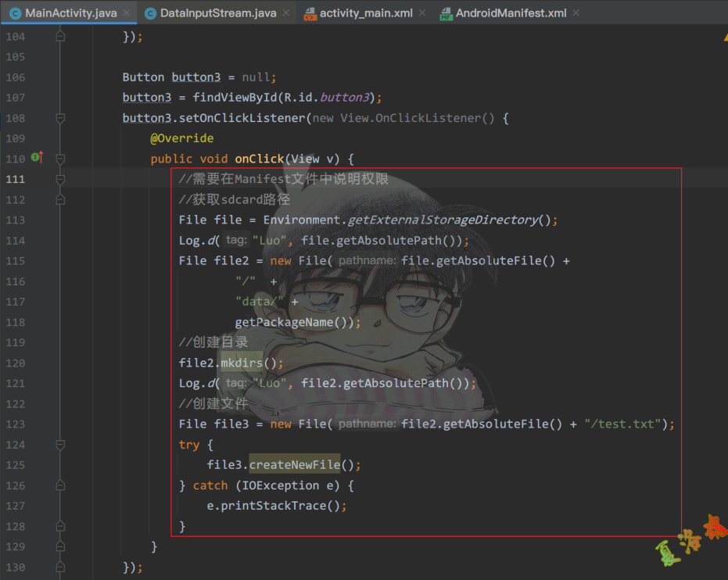Viewport: 728px width, 580px height.
Task: Collapse the onClick method at line 110
Action: coord(60,159)
